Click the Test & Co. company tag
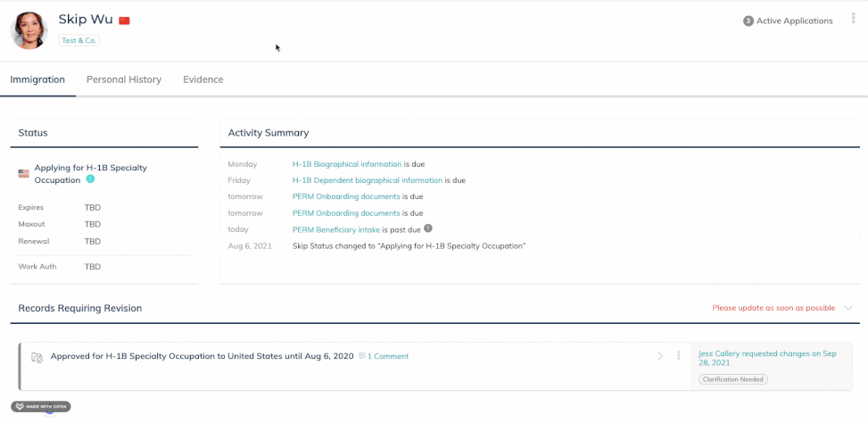 [79, 40]
